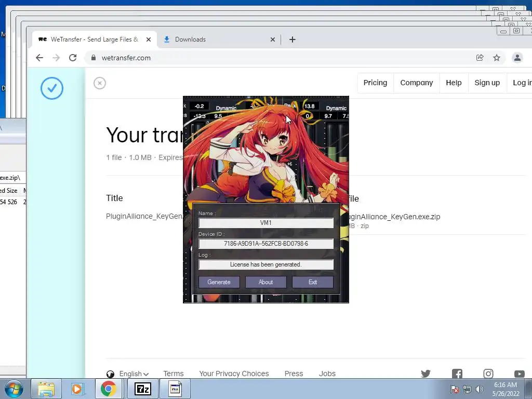The image size is (532, 399).
Task: Bookmark this page with the star icon
Action: tap(497, 58)
